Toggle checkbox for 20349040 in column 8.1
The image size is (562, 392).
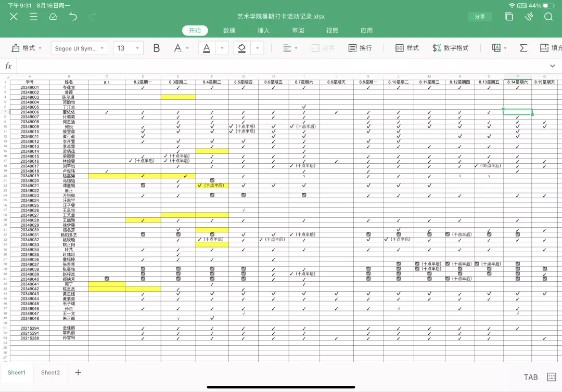pyautogui.click(x=107, y=279)
